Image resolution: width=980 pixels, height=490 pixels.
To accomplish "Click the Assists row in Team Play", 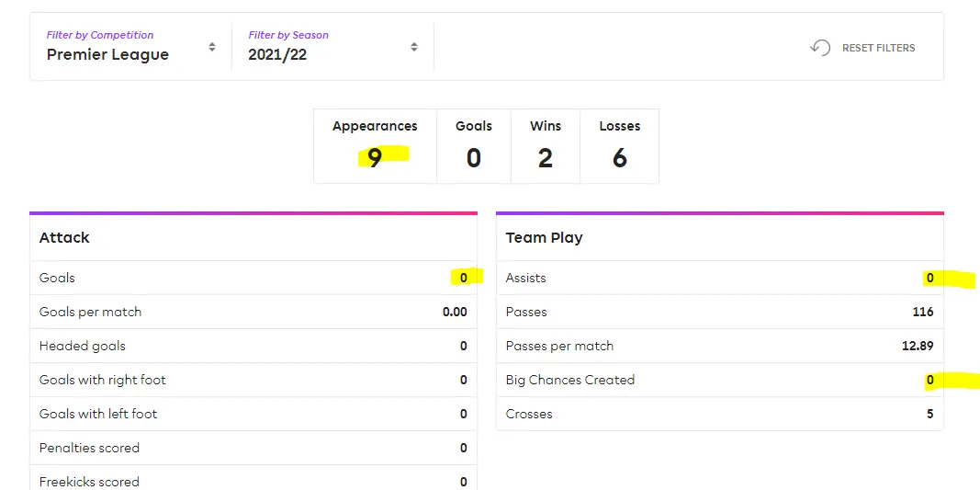I will click(x=719, y=278).
